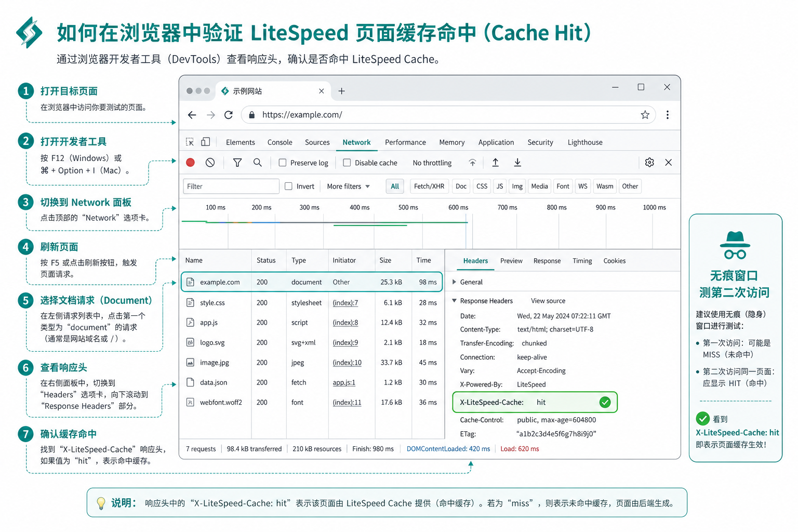The image size is (798, 532).
Task: Open the browser three-dot menu
Action: point(668,115)
